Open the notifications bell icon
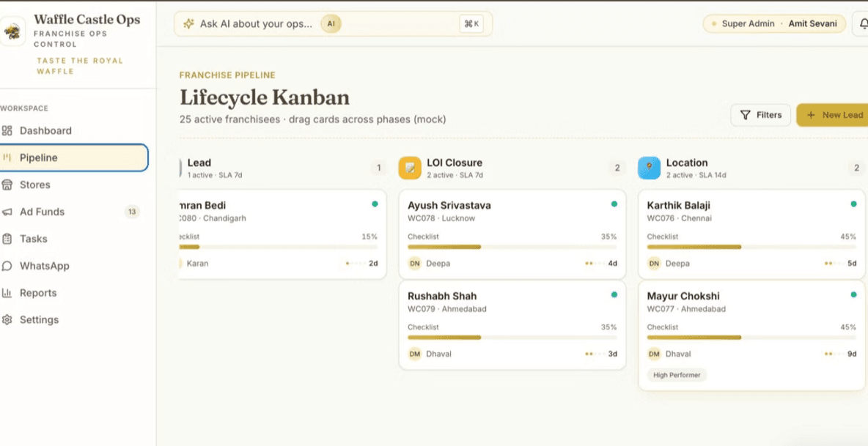868x446 pixels. pyautogui.click(x=862, y=23)
